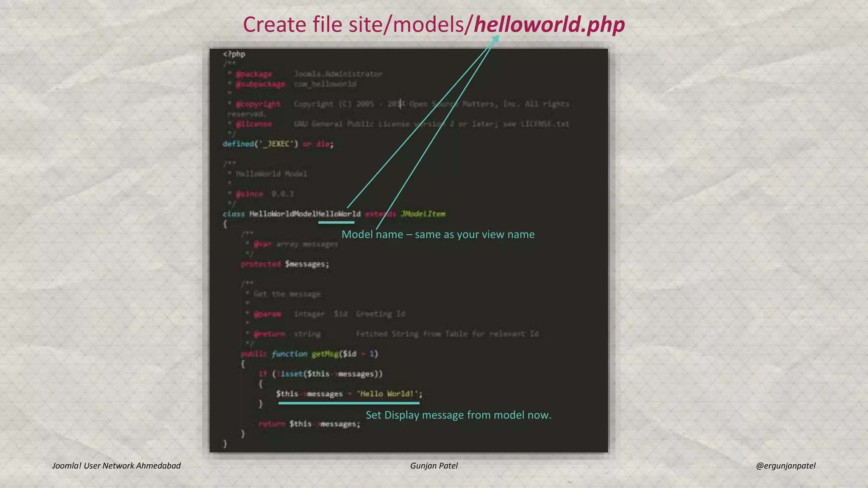The height and width of the screenshot is (488, 868).
Task: Click the '$this->messages = 'Hello World!';' line
Action: pos(349,394)
